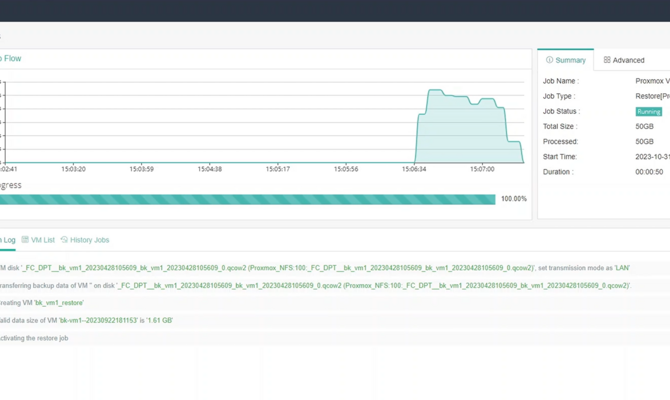Click the 100.00% progress label

[513, 199]
